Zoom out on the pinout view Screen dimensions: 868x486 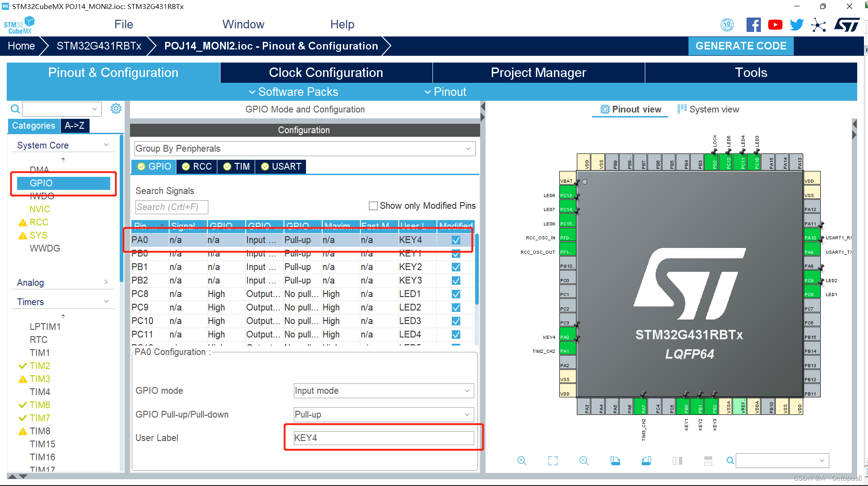(584, 460)
